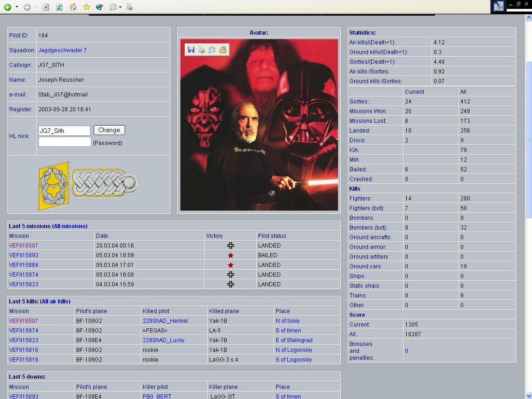Screen dimensions: 532x399
Task: Save avatar image with floppy disk icon
Action: (191, 50)
